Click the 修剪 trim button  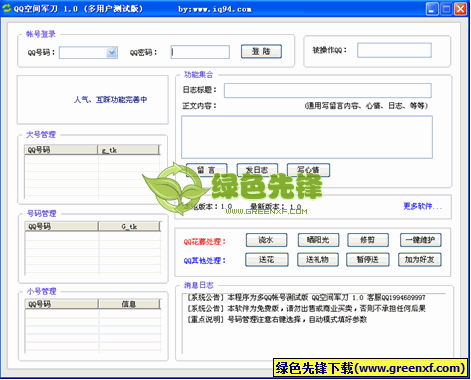(368, 240)
